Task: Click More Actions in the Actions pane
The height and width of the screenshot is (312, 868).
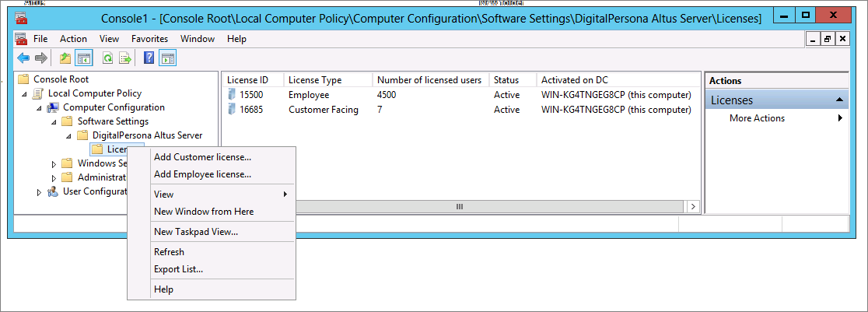Action: pos(757,118)
